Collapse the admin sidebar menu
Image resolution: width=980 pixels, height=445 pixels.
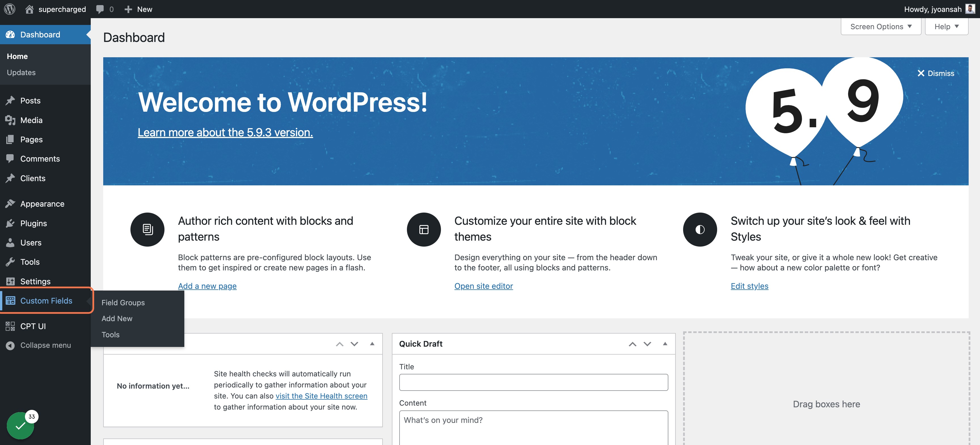click(x=45, y=345)
